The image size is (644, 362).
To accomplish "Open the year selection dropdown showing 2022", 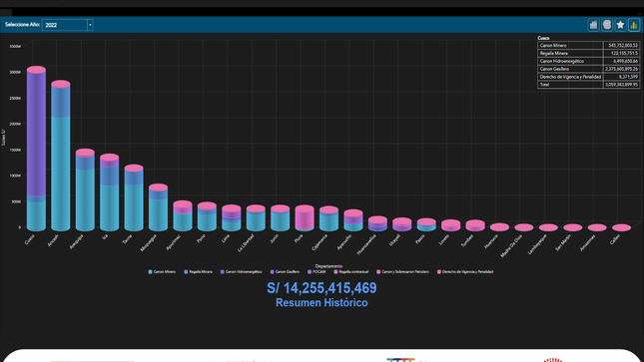I will pos(67,25).
